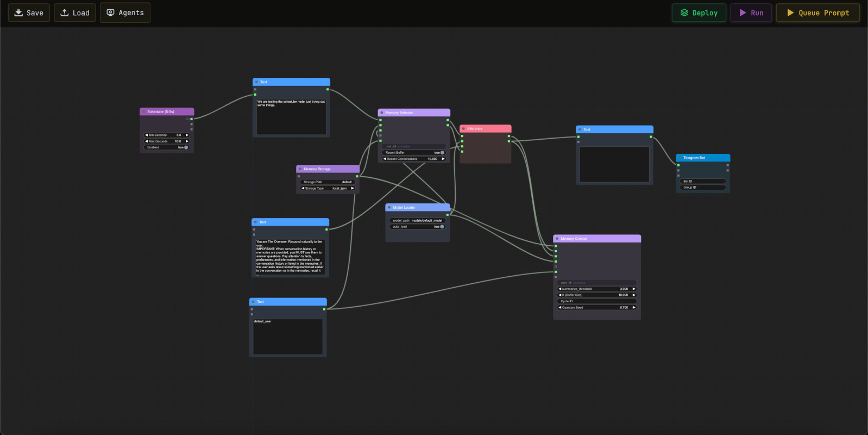
Task: Decrease Max Seconds with left arrow
Action: (147, 141)
